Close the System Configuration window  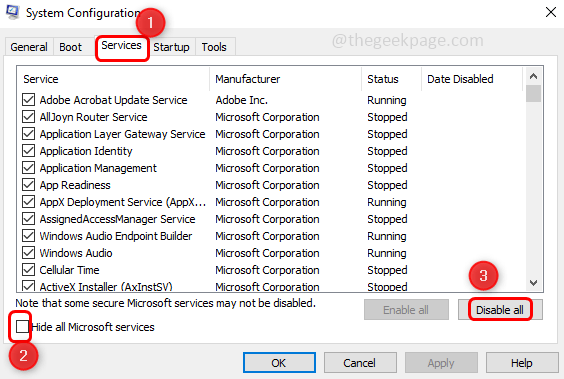(550, 12)
